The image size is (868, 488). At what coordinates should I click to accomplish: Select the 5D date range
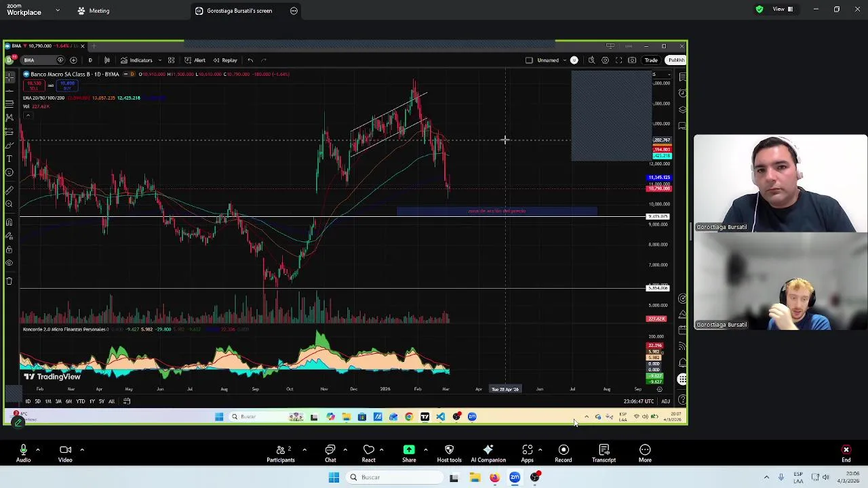pos(37,401)
